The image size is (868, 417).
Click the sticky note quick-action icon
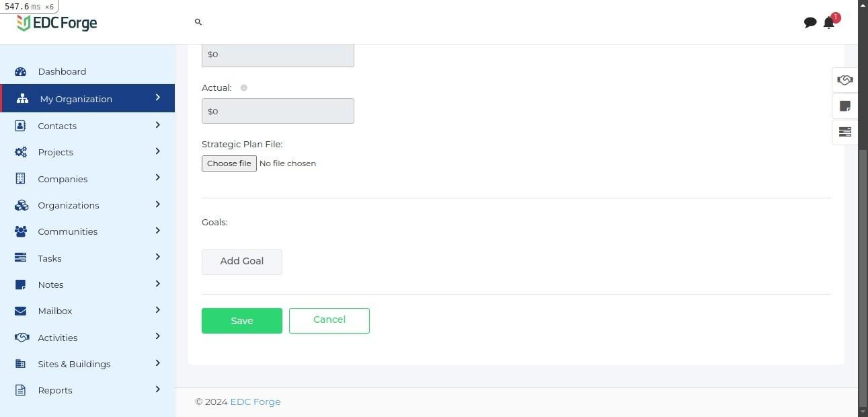tap(845, 106)
